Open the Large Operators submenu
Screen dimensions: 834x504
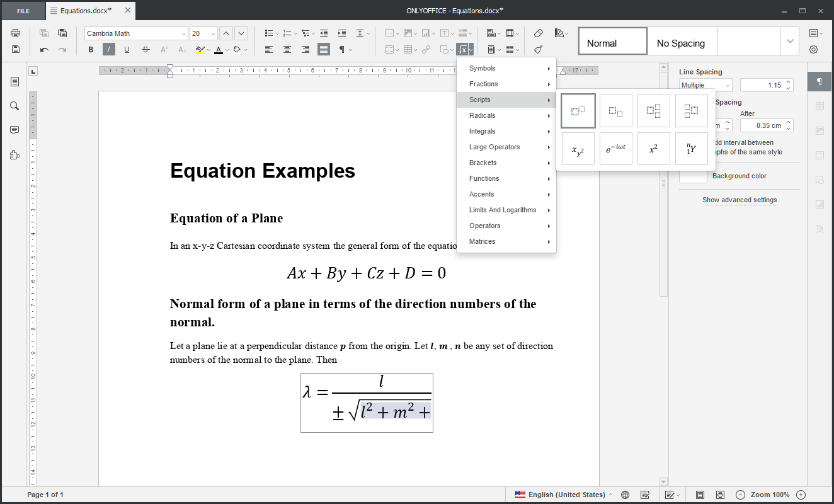coord(506,147)
